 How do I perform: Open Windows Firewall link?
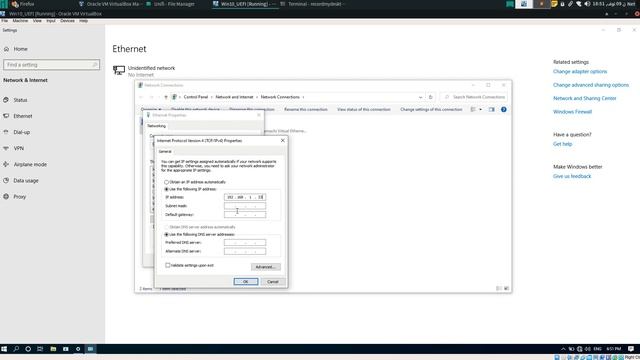tap(572, 112)
